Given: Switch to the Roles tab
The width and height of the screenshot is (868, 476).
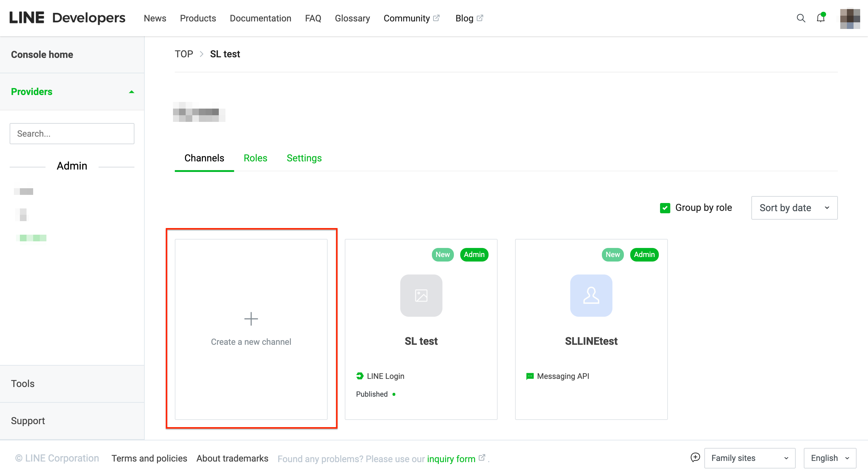Looking at the screenshot, I should pos(255,158).
